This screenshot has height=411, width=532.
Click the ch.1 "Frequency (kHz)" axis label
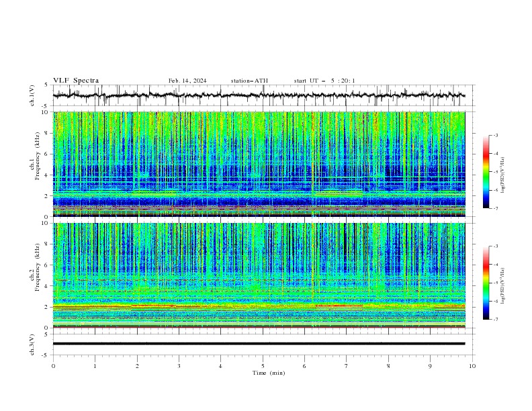[x=38, y=156]
